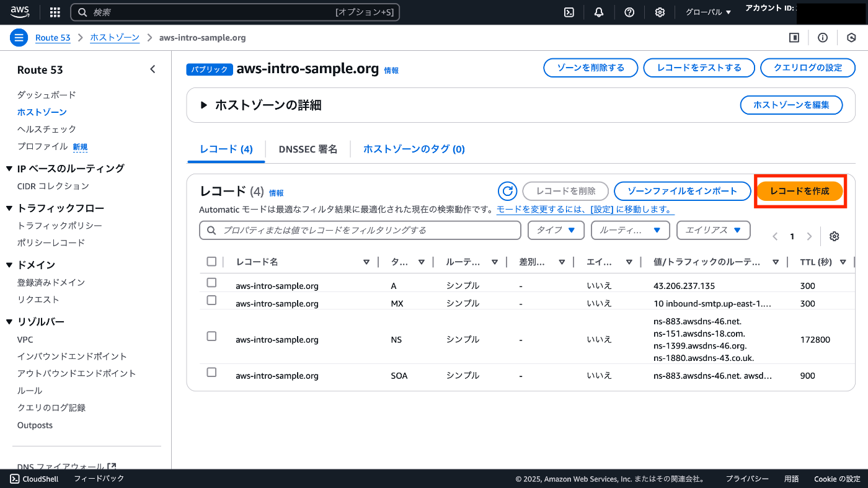Collapse ドメイン sidebar section
868x488 pixels.
click(x=9, y=265)
